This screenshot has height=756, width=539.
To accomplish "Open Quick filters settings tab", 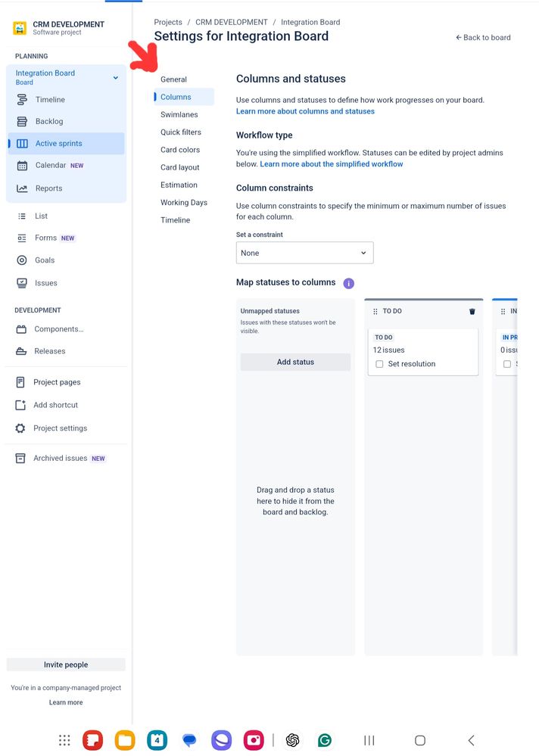I will (x=181, y=132).
